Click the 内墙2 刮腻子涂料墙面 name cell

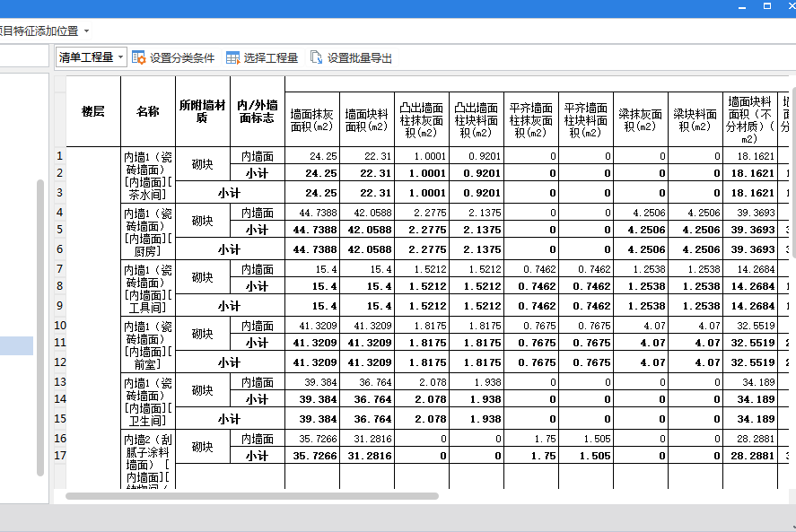click(148, 459)
